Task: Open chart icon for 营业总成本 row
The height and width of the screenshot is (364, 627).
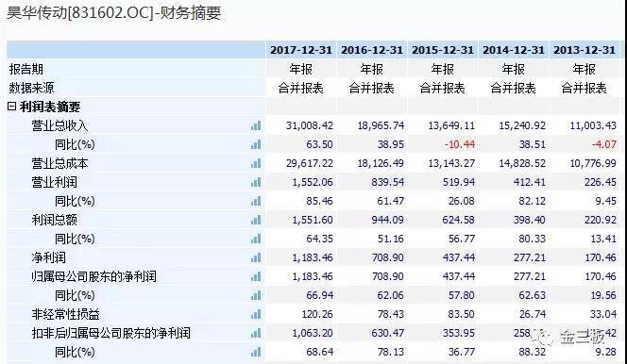Action: pyautogui.click(x=256, y=163)
